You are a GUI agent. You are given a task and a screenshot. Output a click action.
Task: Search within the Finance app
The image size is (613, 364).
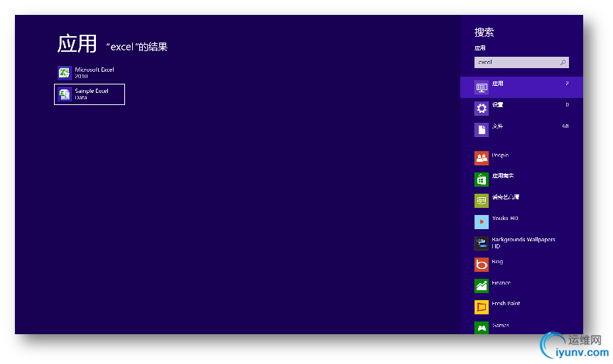pos(521,285)
